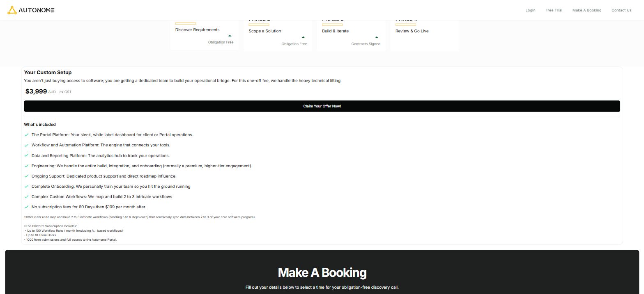Screen dimensions: 644x294
Task: Click the $3,999 price
Action: tap(36, 91)
